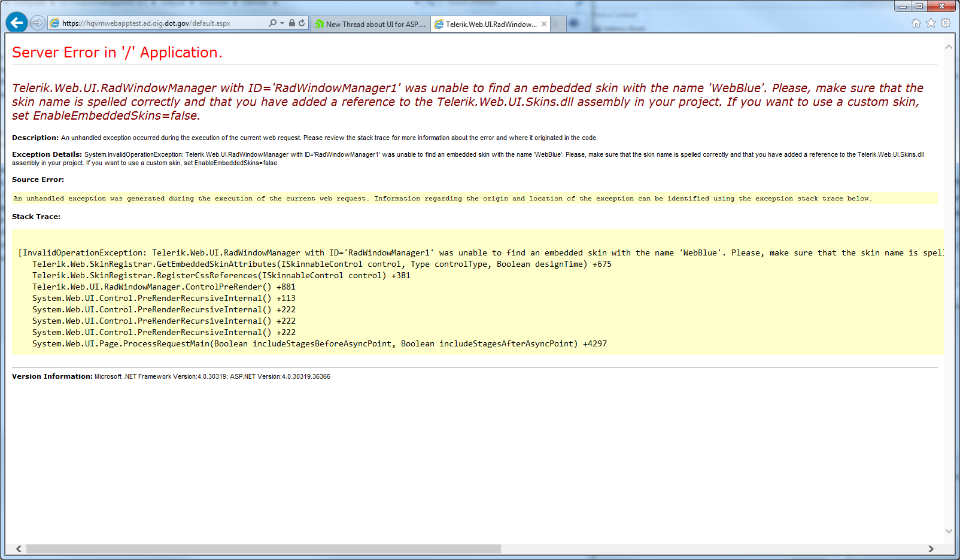Viewport: 960px width, 560px height.
Task: Click the horizontal scrollbar right arrow
Action: pos(931,549)
